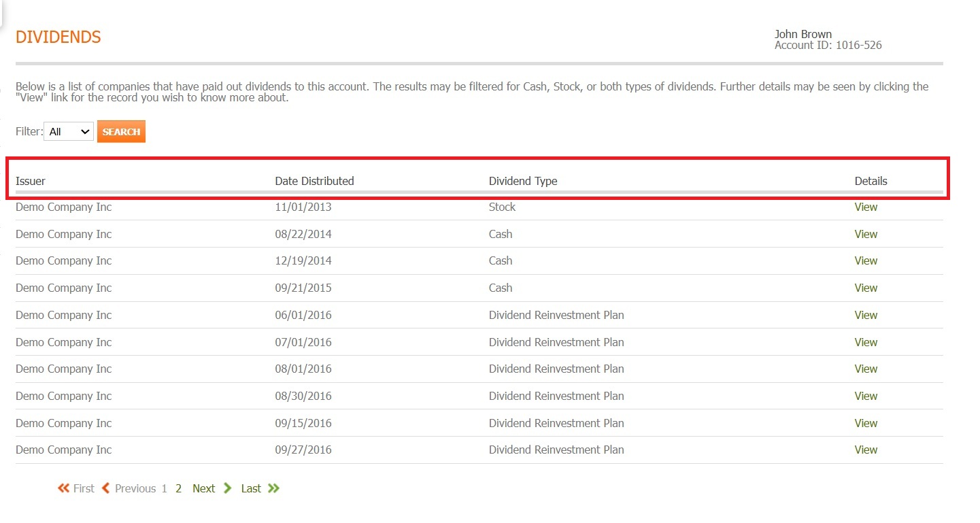
Task: View details for 09/27/2016 dividend
Action: pyautogui.click(x=866, y=450)
